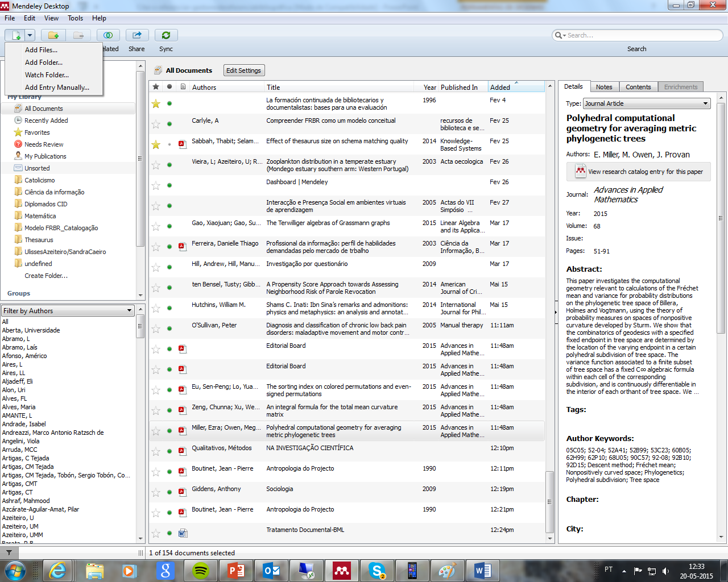Image resolution: width=728 pixels, height=582 pixels.
Task: Click the Add Document toolbar icon
Action: tap(15, 35)
